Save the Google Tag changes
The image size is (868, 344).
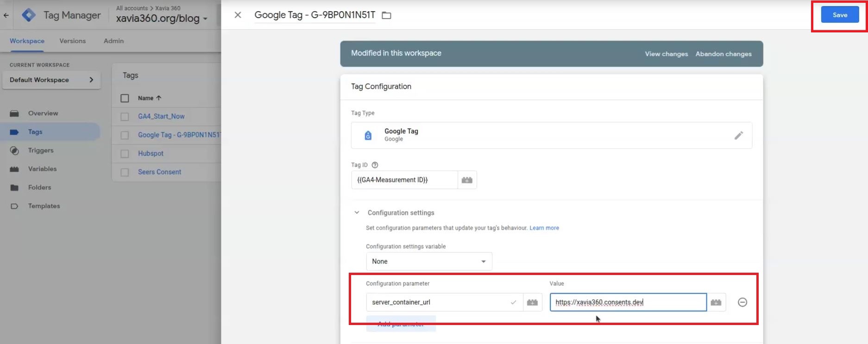point(840,15)
